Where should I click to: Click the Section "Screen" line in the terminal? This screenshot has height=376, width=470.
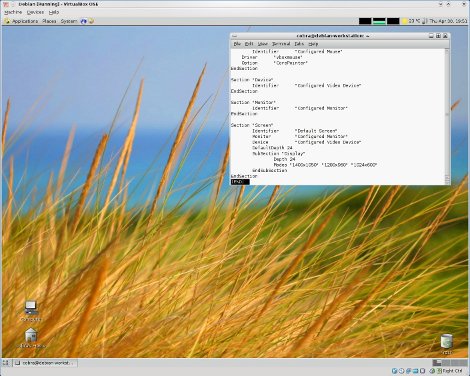[252, 125]
